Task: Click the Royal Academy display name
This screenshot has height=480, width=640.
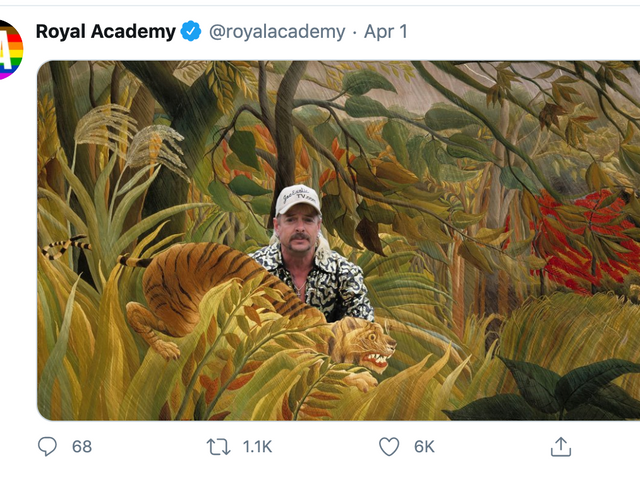Action: (x=106, y=31)
